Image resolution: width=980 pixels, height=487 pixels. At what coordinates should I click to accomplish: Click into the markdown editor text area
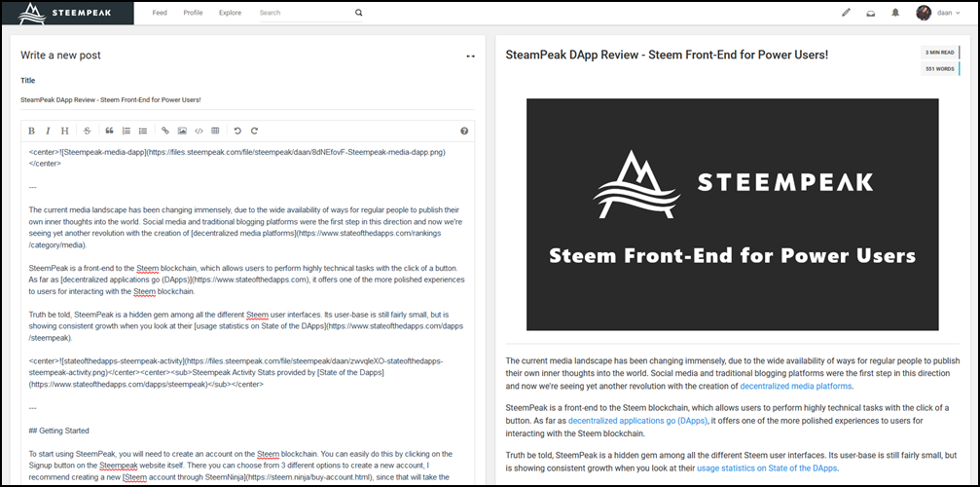tap(247, 313)
